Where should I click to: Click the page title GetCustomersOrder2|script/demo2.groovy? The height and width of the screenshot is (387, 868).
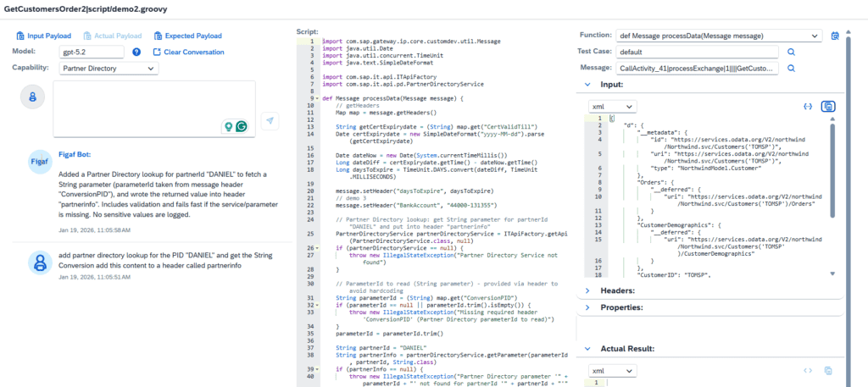86,9
